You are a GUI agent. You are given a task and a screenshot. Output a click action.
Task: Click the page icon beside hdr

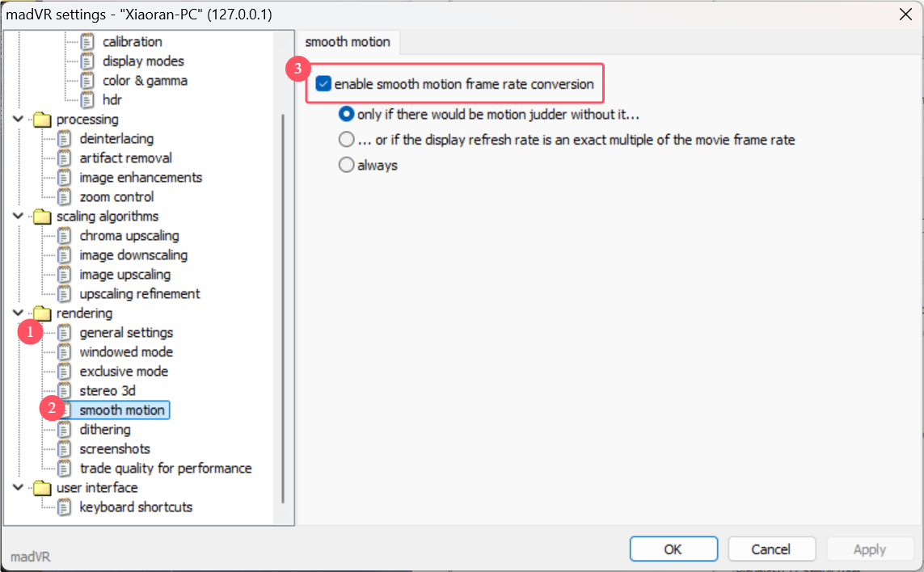[88, 100]
